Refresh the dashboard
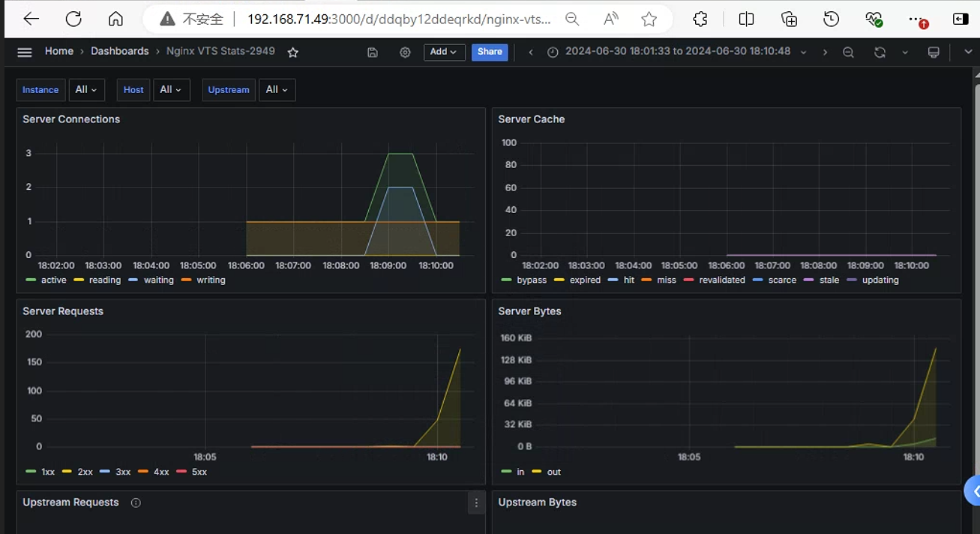This screenshot has height=534, width=980. coord(880,52)
